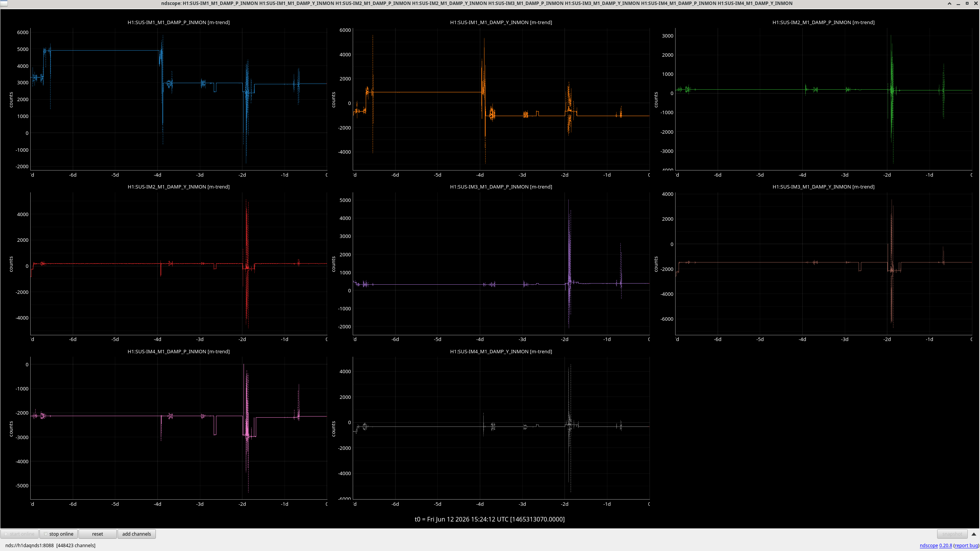Select the IM3_M1_DAMP_P_INMON plot title
Image resolution: width=980 pixels, height=551 pixels.
click(501, 187)
